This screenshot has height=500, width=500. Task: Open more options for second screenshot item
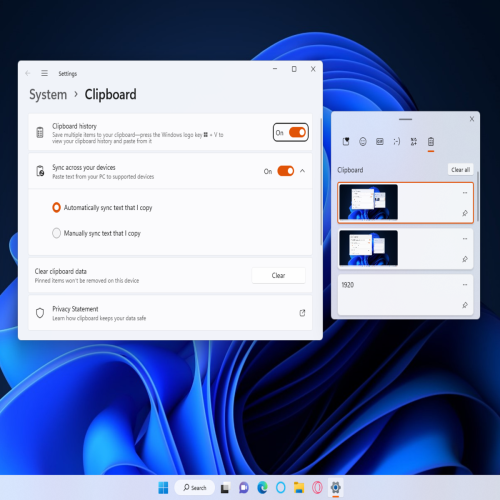coord(465,239)
